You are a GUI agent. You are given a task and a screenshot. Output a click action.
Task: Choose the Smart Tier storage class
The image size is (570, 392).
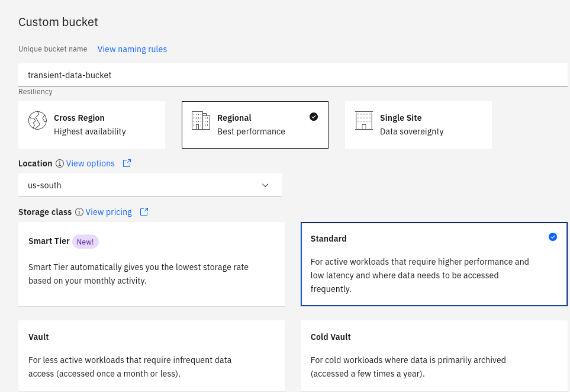coord(152,264)
